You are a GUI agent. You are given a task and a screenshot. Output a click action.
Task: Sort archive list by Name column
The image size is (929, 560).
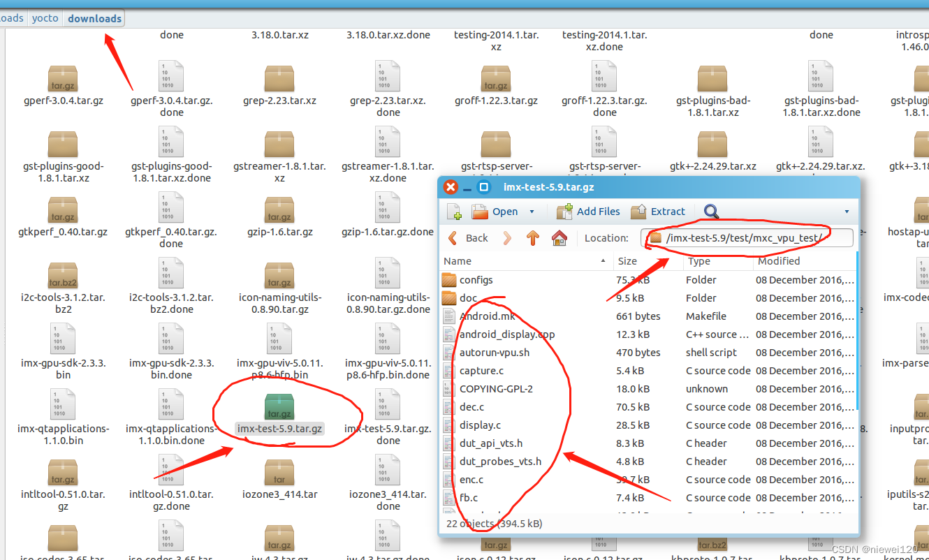[x=526, y=261]
